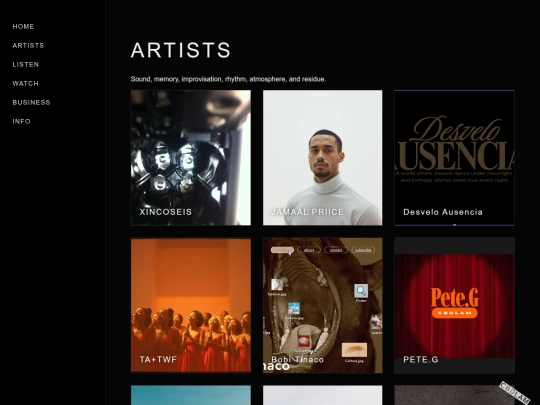Click the 'Sound, memory, improvisation' tagline text
The image size is (540, 405).
pos(228,79)
